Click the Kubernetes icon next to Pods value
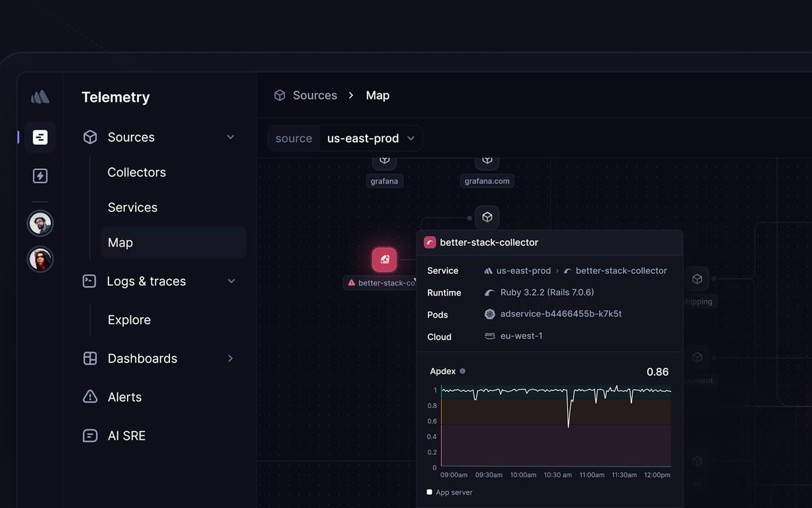The image size is (812, 508). tap(490, 314)
